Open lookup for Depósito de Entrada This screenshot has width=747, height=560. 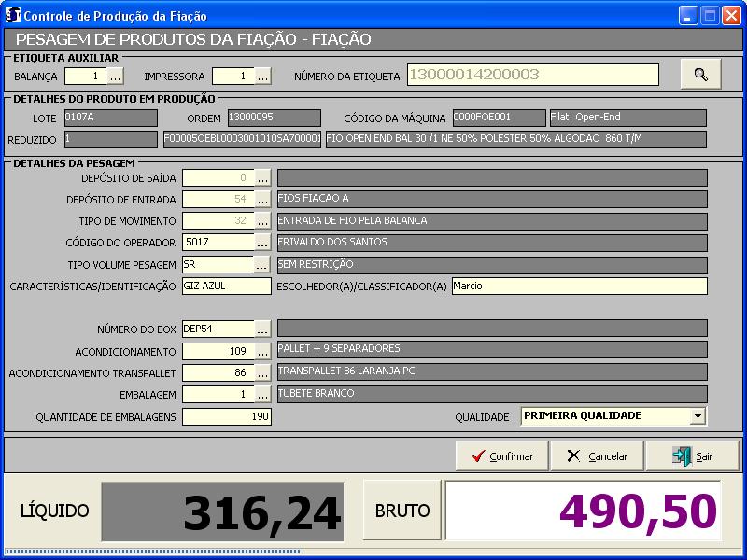pos(263,199)
